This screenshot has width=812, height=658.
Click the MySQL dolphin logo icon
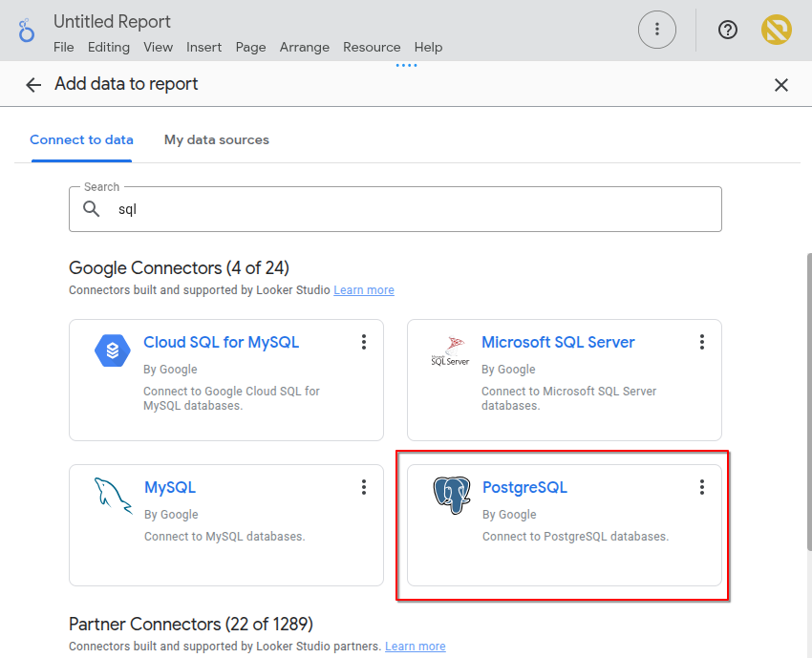point(113,496)
